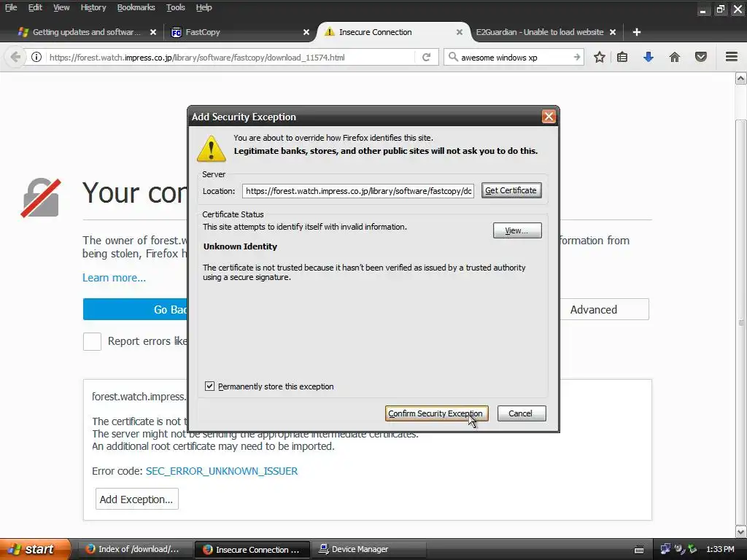The image size is (747, 560).
Task: Open the Bookmarks menu
Action: [136, 7]
